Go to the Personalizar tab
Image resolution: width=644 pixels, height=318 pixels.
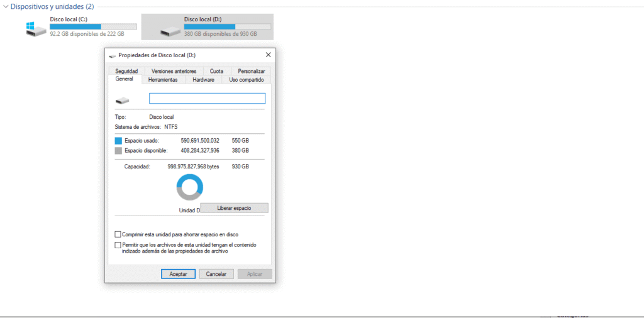click(x=251, y=71)
